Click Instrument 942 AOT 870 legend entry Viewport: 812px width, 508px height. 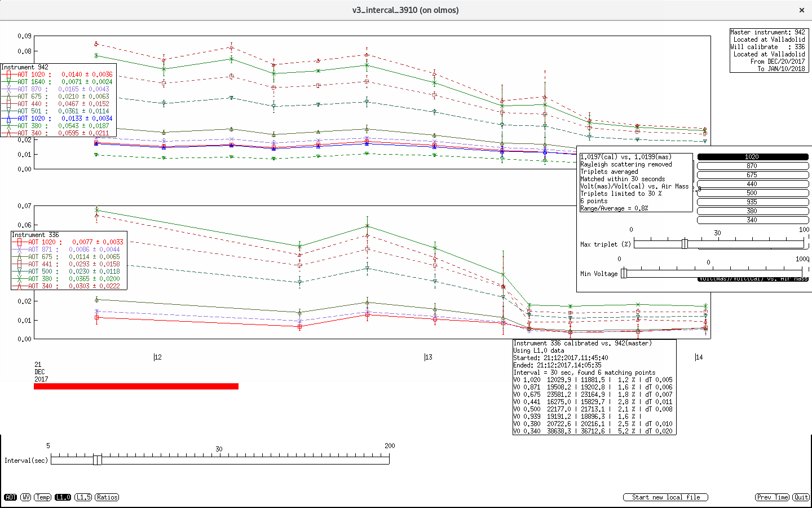click(58, 89)
